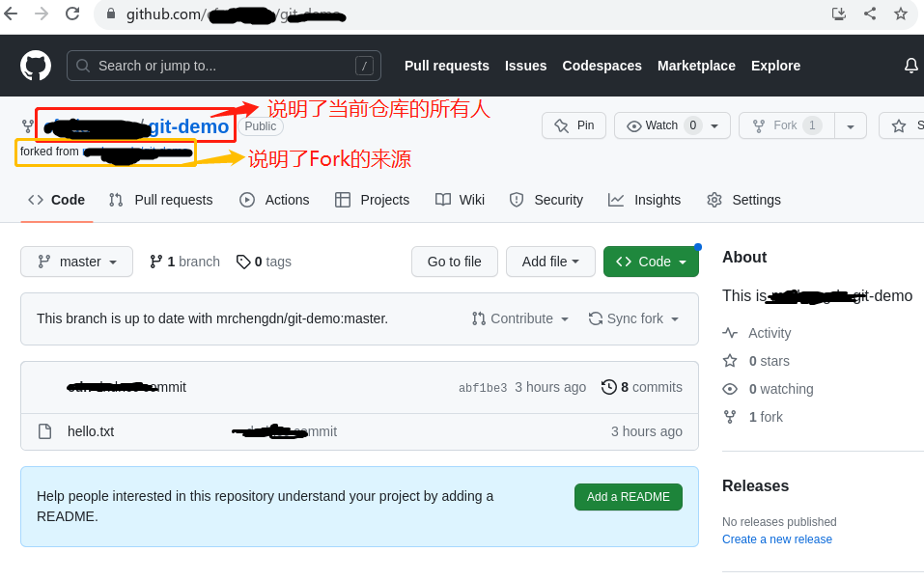The width and height of the screenshot is (924, 580).
Task: Open notifications bell icon
Action: (x=911, y=66)
